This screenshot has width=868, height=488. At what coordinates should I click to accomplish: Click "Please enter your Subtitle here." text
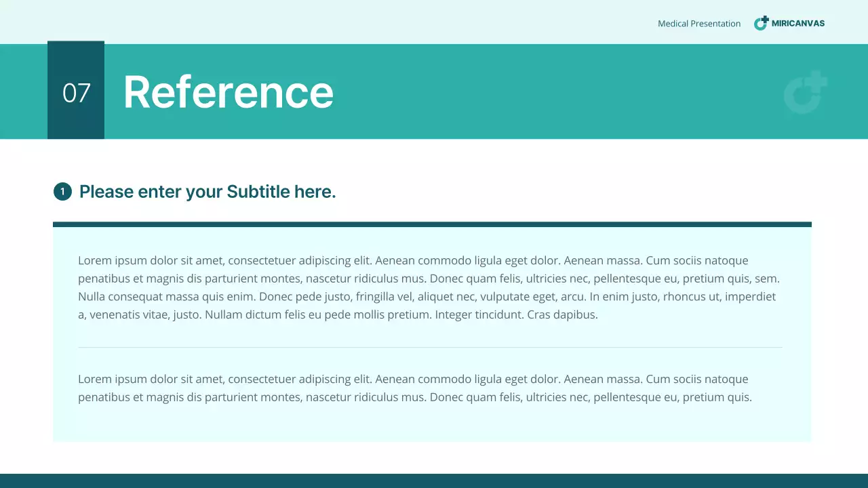(208, 192)
